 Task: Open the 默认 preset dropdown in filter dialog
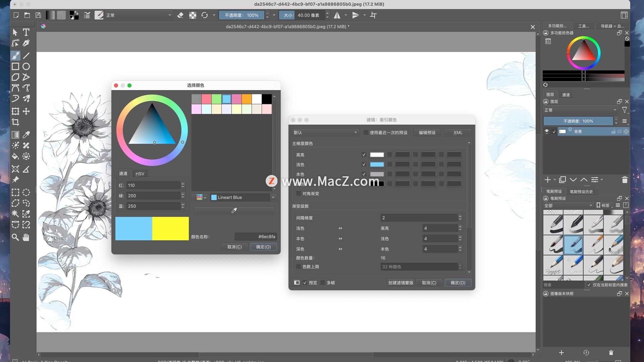point(325,133)
